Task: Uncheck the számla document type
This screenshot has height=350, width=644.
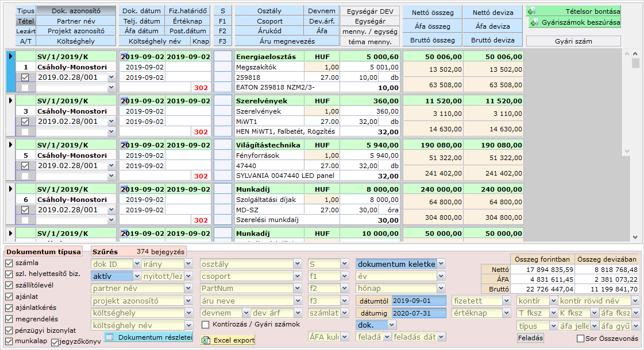Action: click(9, 263)
